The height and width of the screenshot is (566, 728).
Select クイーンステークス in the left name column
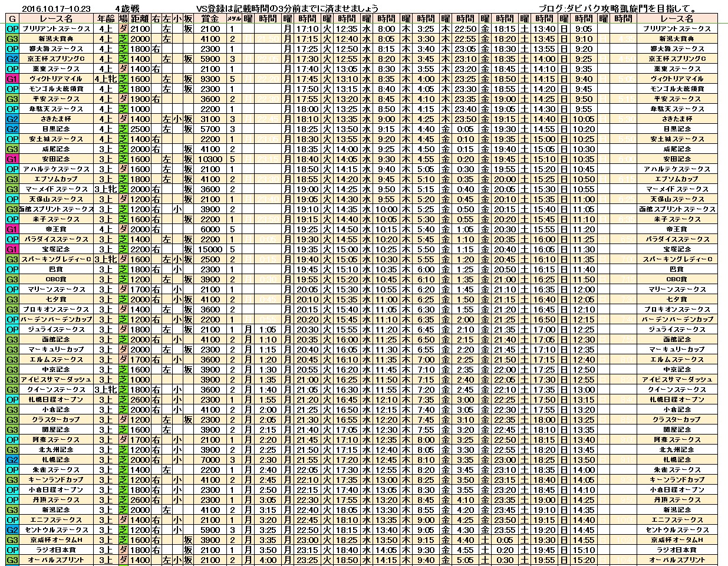point(56,389)
